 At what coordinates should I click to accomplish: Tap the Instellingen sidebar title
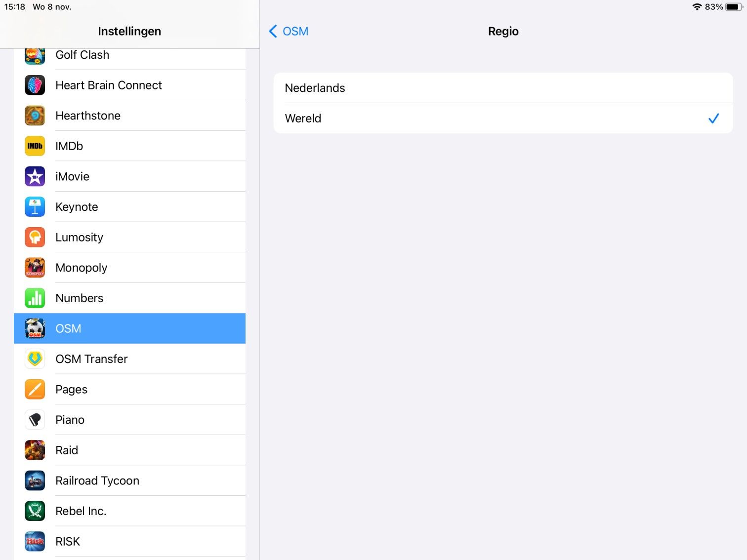[129, 31]
